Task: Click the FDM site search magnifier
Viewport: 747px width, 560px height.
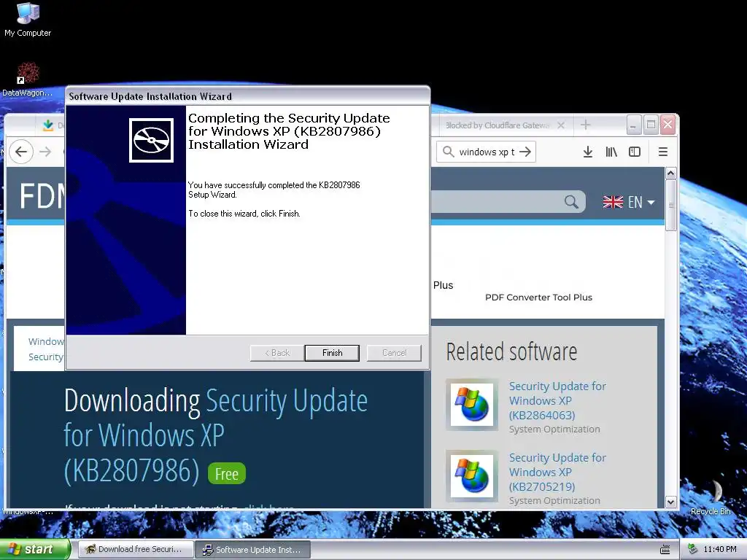Action: (x=571, y=202)
